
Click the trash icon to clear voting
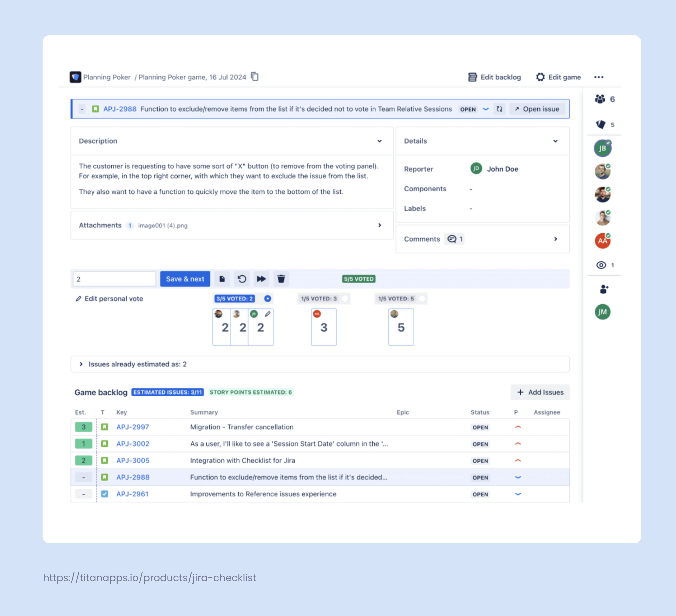coord(281,279)
